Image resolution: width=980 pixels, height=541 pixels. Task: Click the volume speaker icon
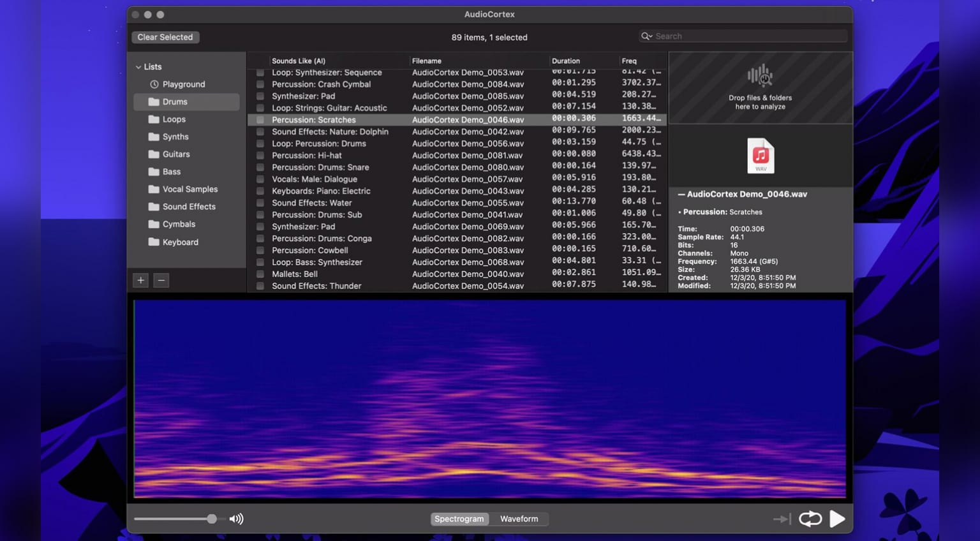point(236,519)
